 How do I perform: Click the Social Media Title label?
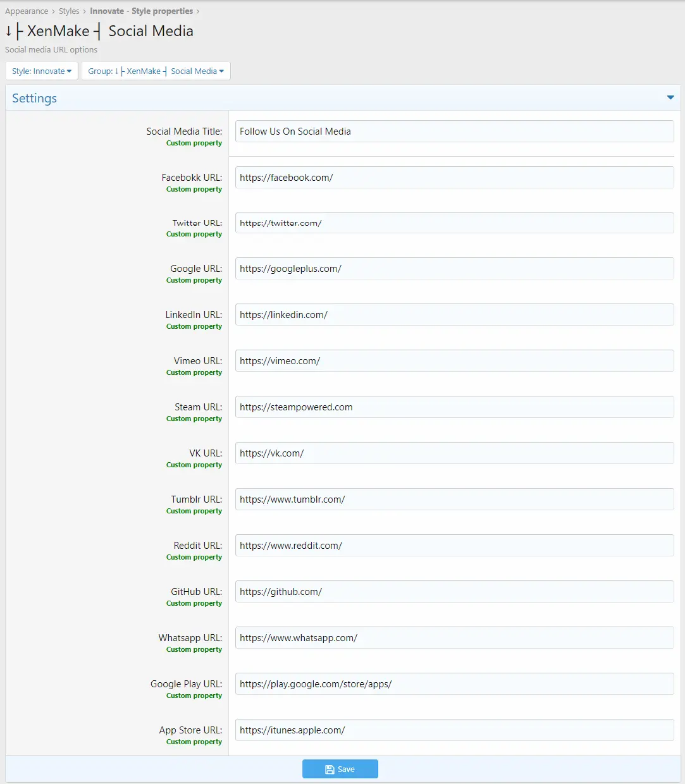[184, 132]
